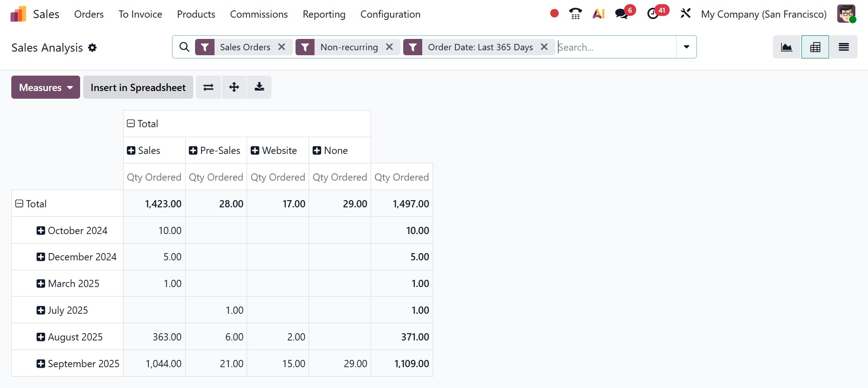The width and height of the screenshot is (868, 388).
Task: Open the VoIP phone icon
Action: point(575,14)
